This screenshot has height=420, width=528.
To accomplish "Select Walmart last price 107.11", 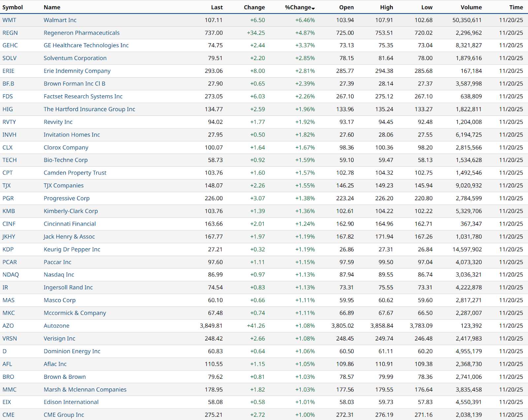I will 214,20.
